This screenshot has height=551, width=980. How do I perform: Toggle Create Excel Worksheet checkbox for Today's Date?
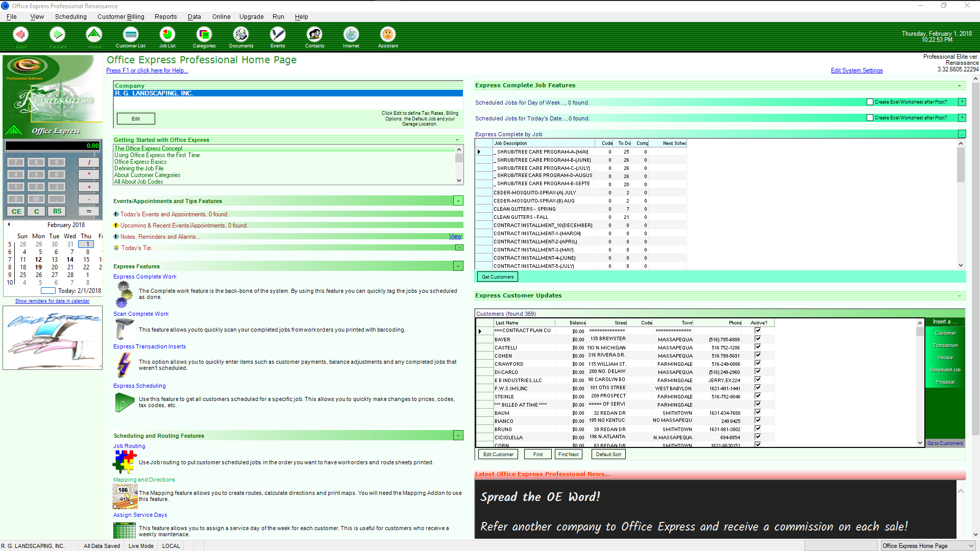(870, 118)
